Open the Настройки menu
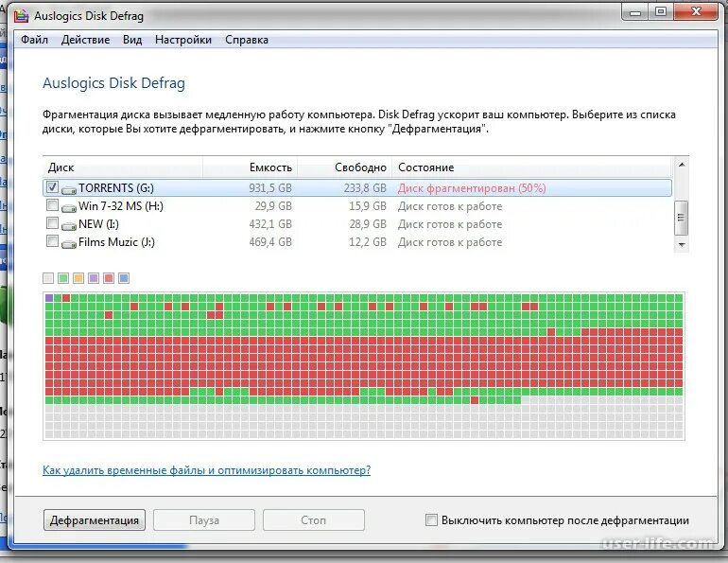Viewport: 728px width, 563px height. (x=183, y=40)
